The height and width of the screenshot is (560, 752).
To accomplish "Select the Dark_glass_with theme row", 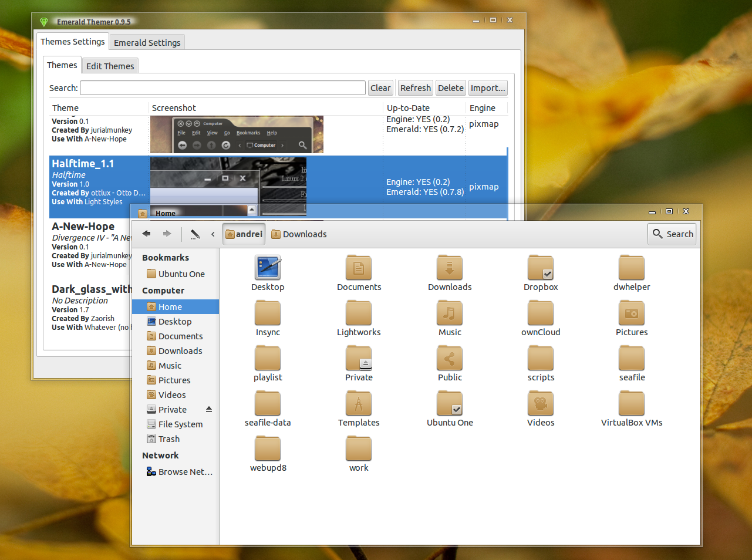I will (92, 308).
